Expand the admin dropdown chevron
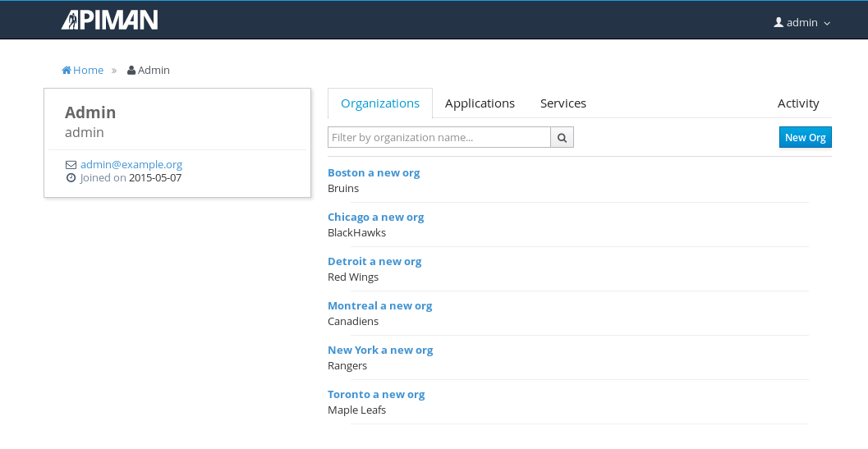Screen dimensions: 868x449 [827, 23]
